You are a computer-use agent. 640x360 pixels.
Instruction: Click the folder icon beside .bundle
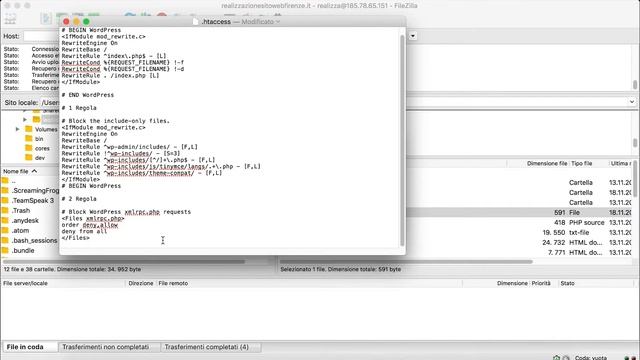[x=5, y=251]
